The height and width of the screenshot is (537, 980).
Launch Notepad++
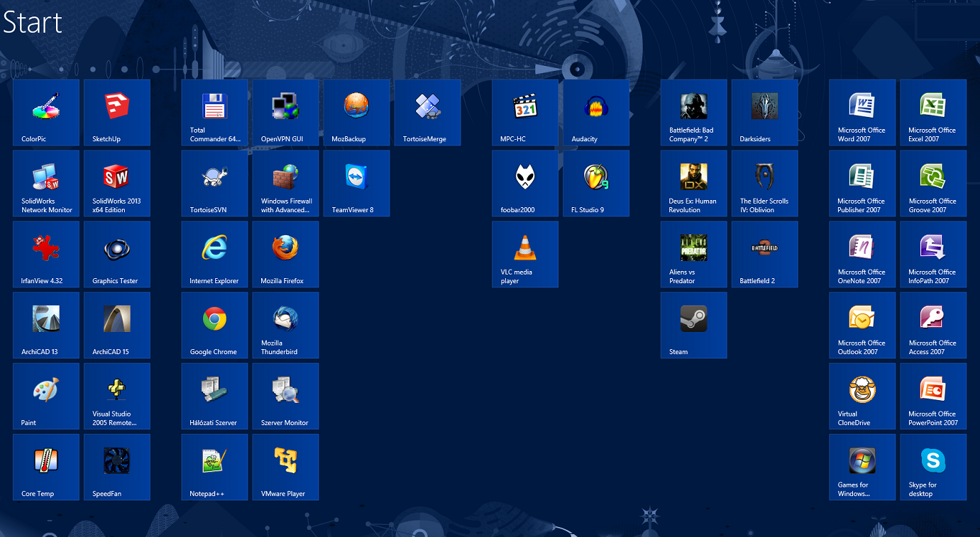pos(215,467)
